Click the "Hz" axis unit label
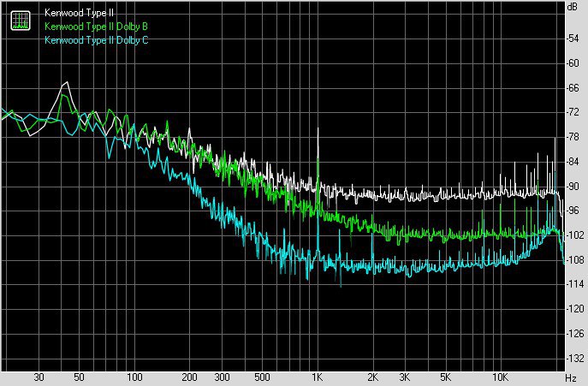 coord(571,377)
